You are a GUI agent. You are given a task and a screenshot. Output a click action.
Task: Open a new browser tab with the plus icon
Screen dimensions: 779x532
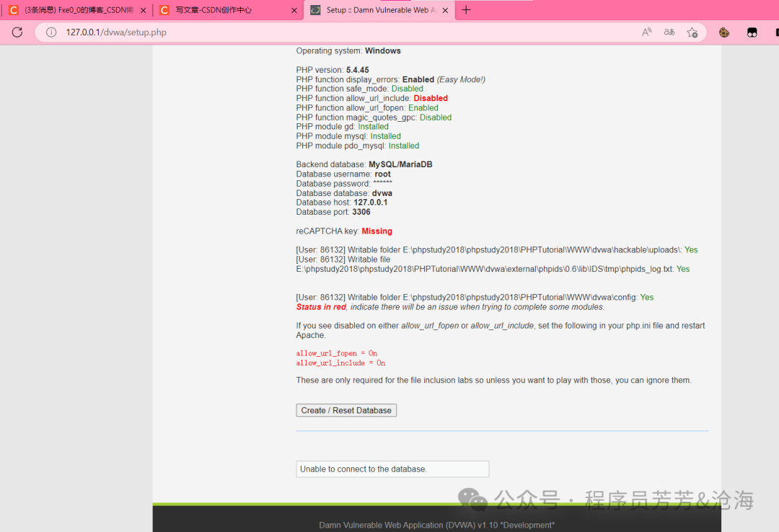466,10
